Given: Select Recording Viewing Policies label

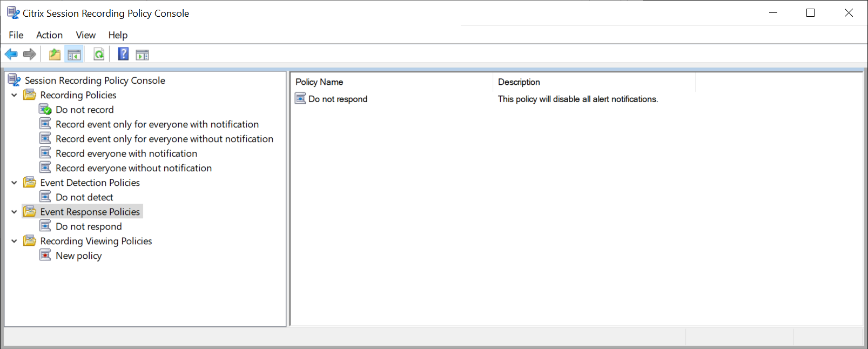Looking at the screenshot, I should point(96,241).
